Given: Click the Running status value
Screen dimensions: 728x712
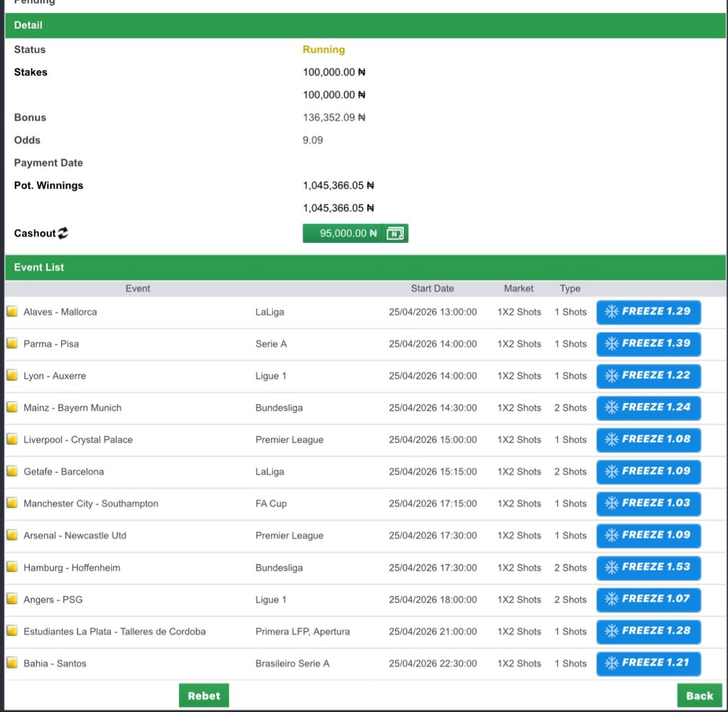Looking at the screenshot, I should [323, 50].
